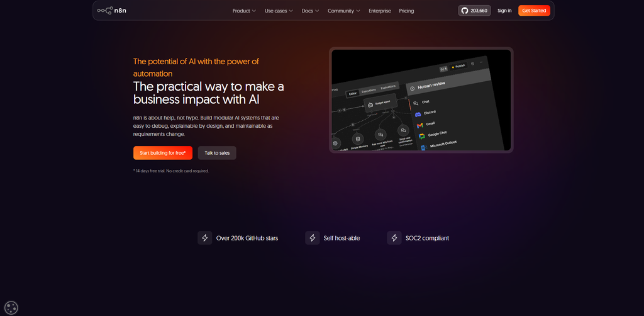644x316 pixels.
Task: Click the lightning icon beside SOC2 compliant
Action: pos(394,238)
